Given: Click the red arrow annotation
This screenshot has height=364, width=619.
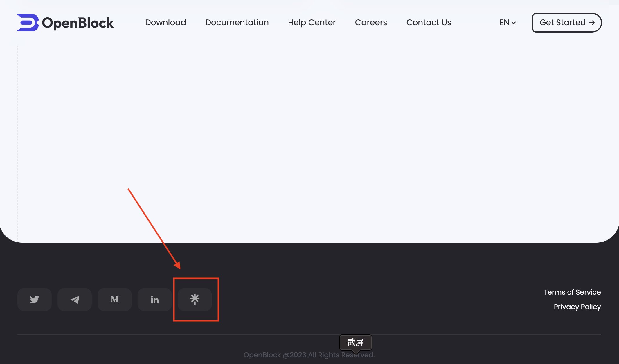Looking at the screenshot, I should (154, 229).
